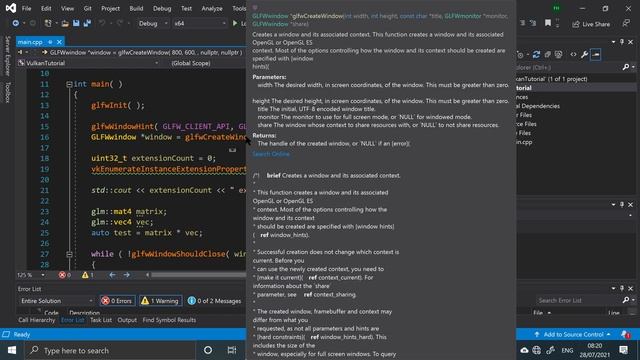Open the 125 % zoom level dropdown
The height and width of the screenshot is (360, 640).
(31, 275)
